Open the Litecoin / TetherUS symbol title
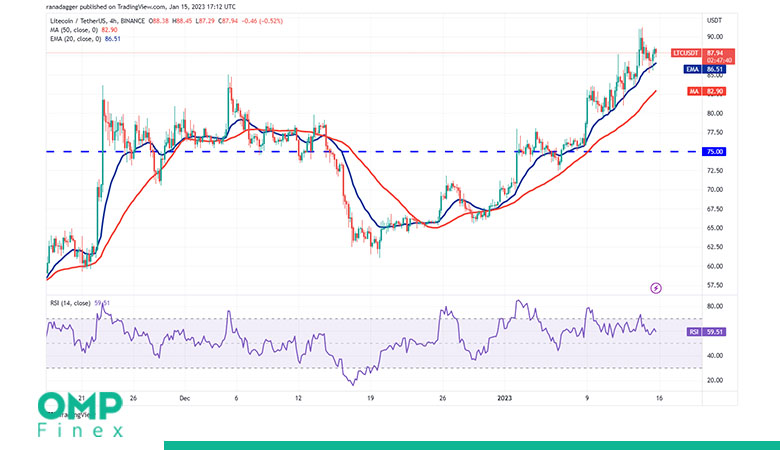780x450 pixels. [98, 21]
